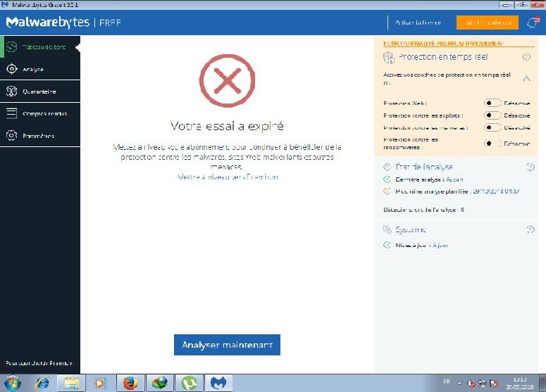This screenshot has height=392, width=546.
Task: Toggle Protection contre les malwares switch
Action: tap(492, 127)
